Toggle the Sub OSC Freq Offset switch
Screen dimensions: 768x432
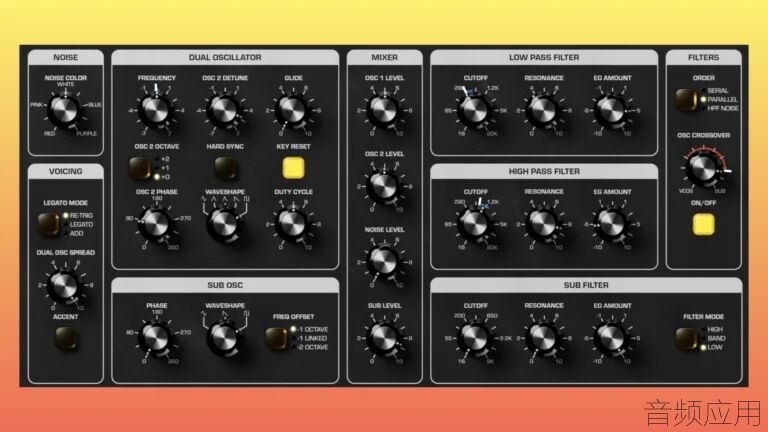(x=277, y=338)
